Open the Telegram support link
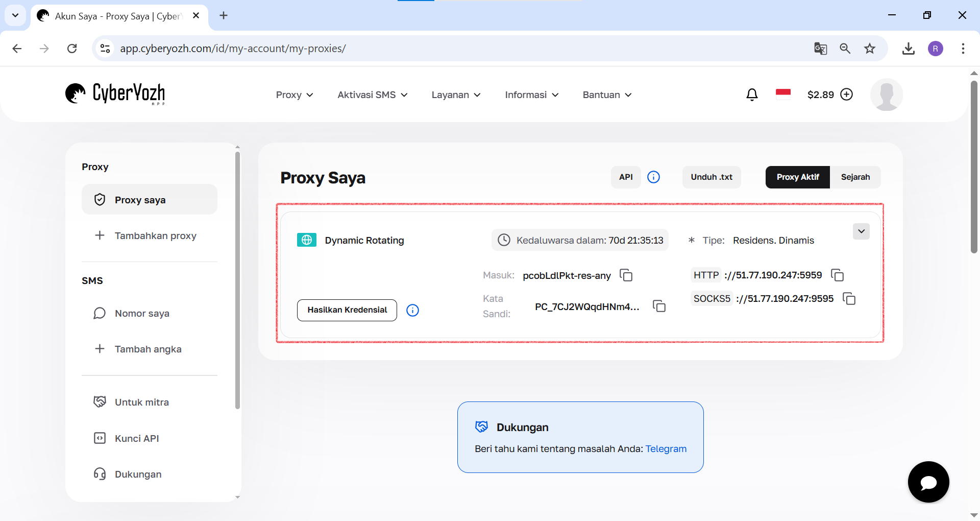This screenshot has width=980, height=521. tap(666, 449)
